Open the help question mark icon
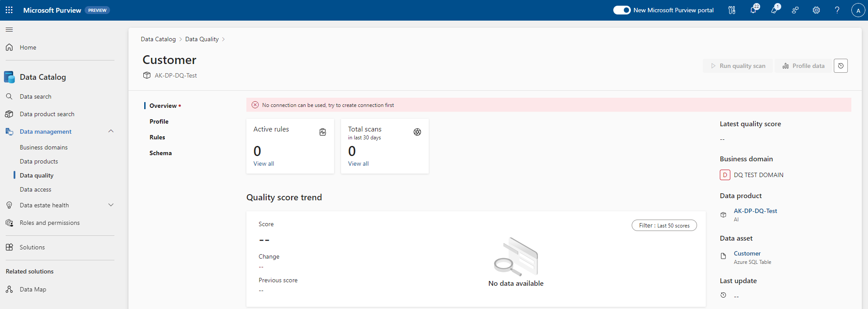Screen dimensions: 868x309 837,10
